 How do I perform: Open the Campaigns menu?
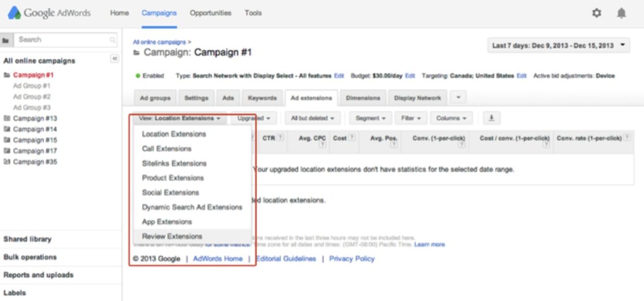tap(159, 13)
